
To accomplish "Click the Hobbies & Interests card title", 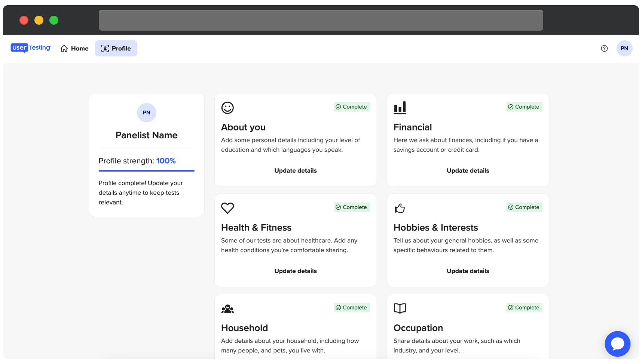I will [x=436, y=228].
